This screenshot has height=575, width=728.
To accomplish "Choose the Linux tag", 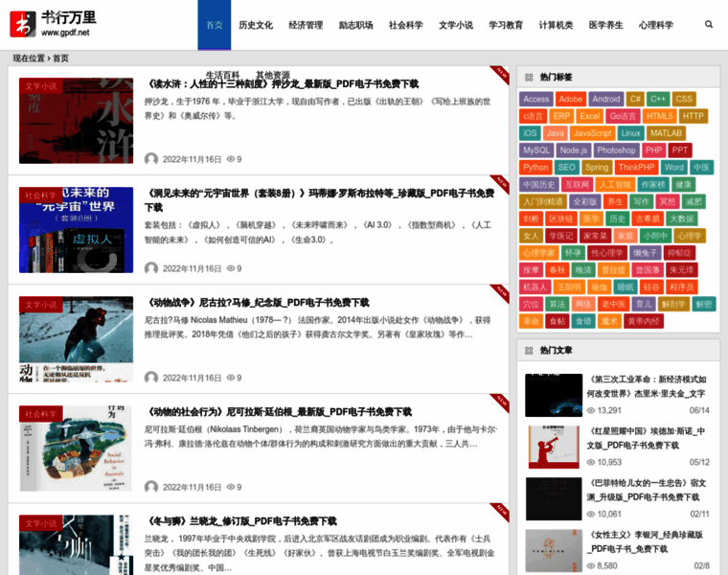I will point(630,133).
